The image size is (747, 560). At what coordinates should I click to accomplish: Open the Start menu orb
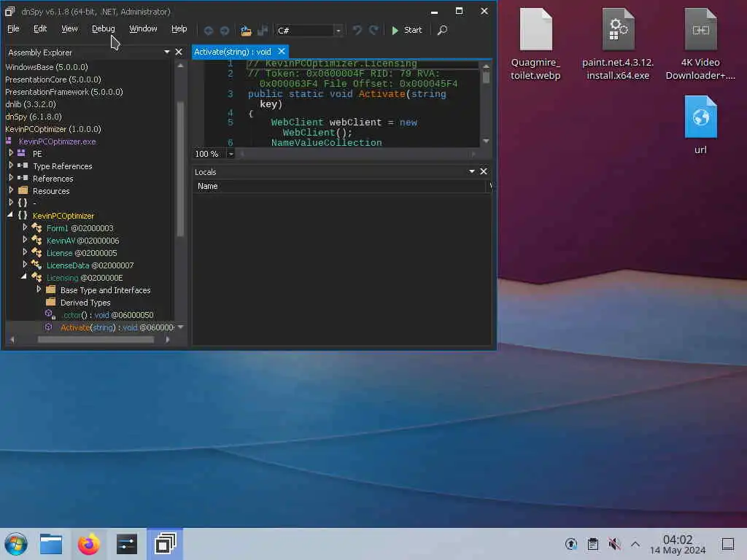pyautogui.click(x=16, y=544)
